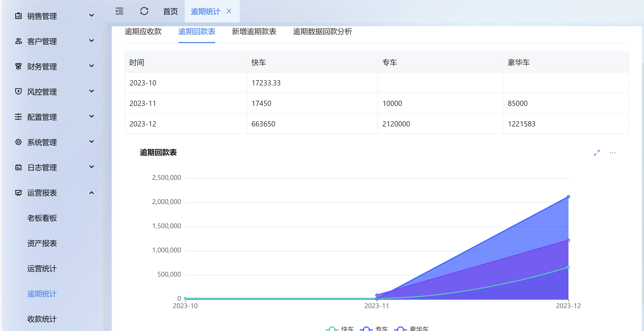
Task: Click the 风控管理 shield icon
Action: [18, 91]
